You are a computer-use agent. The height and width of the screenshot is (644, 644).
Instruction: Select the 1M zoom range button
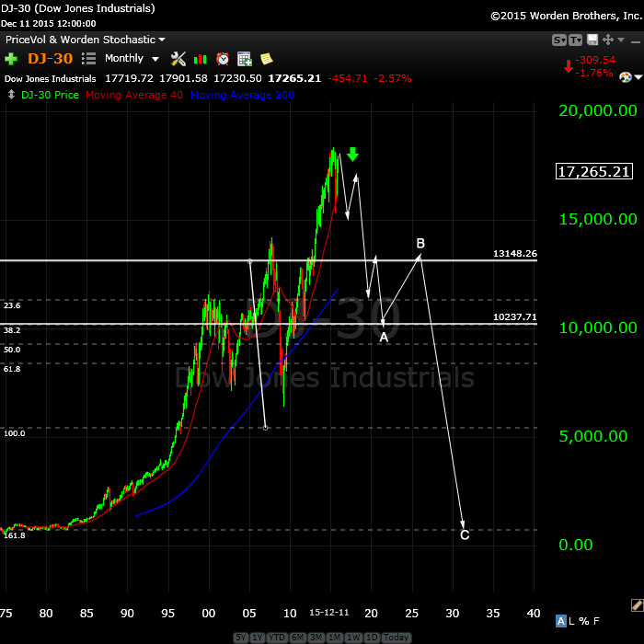click(x=335, y=637)
